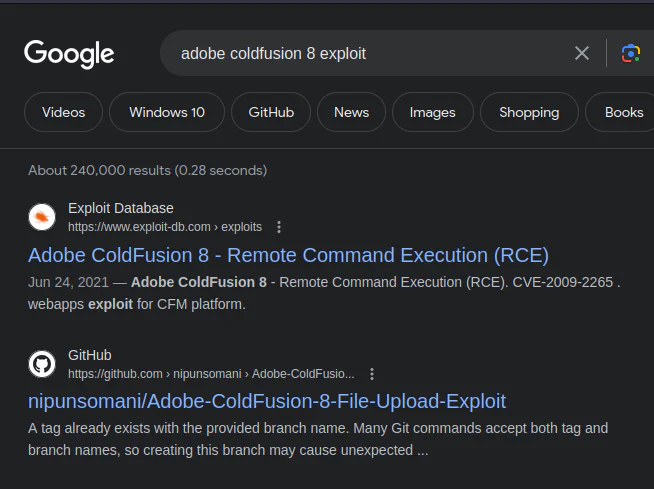Filter results by Videos

(63, 112)
